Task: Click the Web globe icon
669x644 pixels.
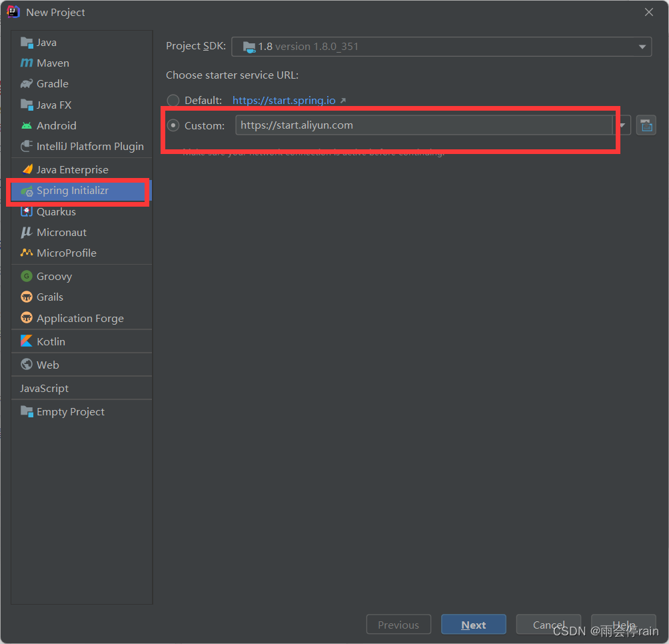Action: tap(27, 365)
